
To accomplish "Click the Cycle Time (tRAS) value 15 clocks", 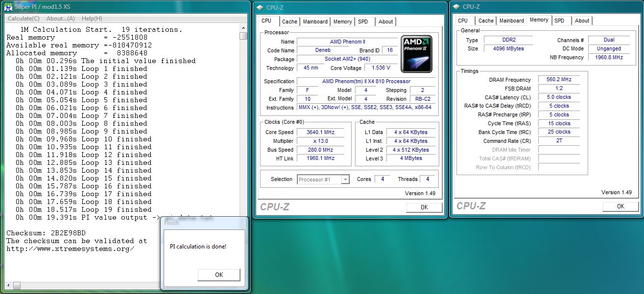I will [559, 124].
